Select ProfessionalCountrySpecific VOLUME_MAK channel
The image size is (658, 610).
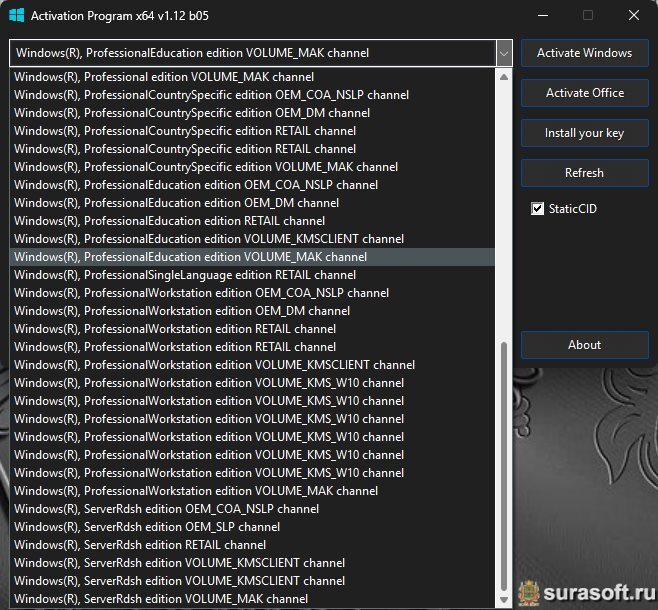252,167
